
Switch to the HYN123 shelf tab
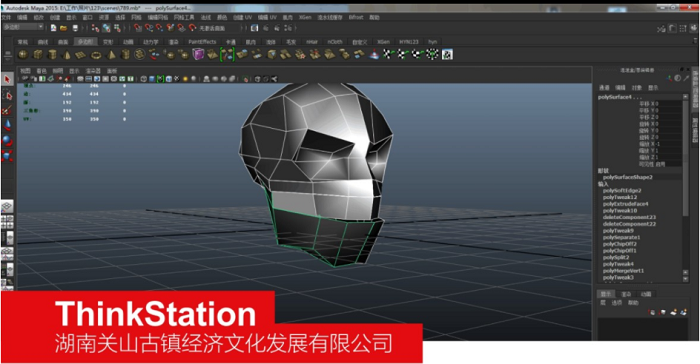point(408,42)
